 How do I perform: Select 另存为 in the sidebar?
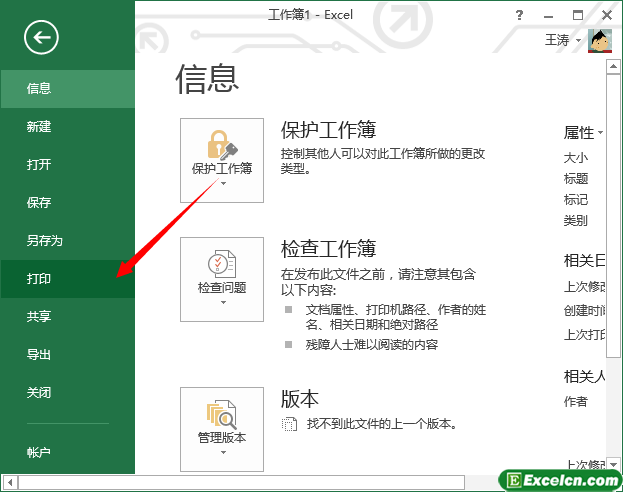point(68,241)
